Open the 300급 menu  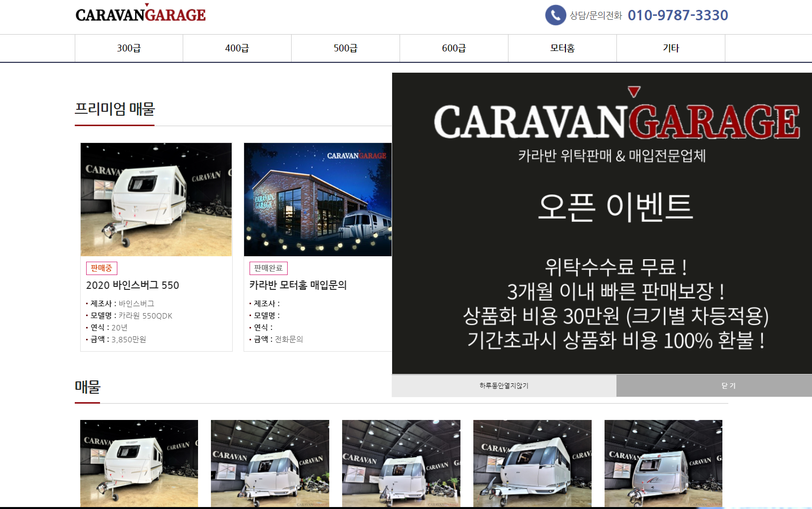coord(129,48)
